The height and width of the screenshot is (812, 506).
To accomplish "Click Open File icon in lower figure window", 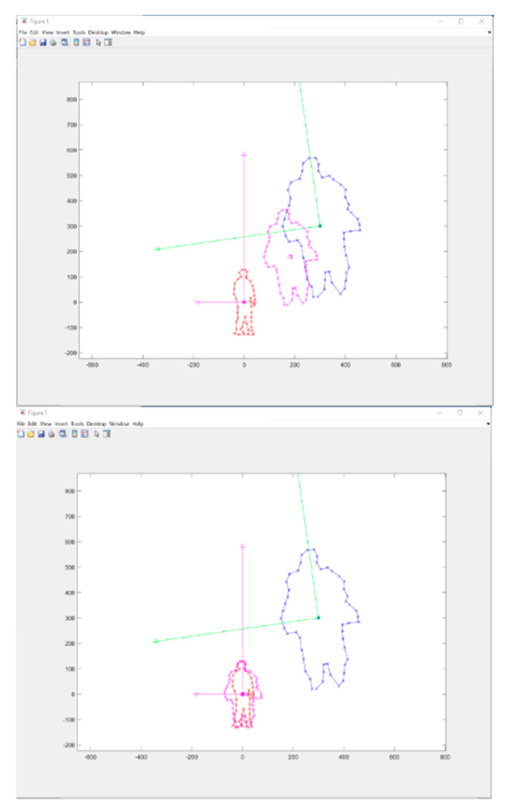I will click(31, 434).
